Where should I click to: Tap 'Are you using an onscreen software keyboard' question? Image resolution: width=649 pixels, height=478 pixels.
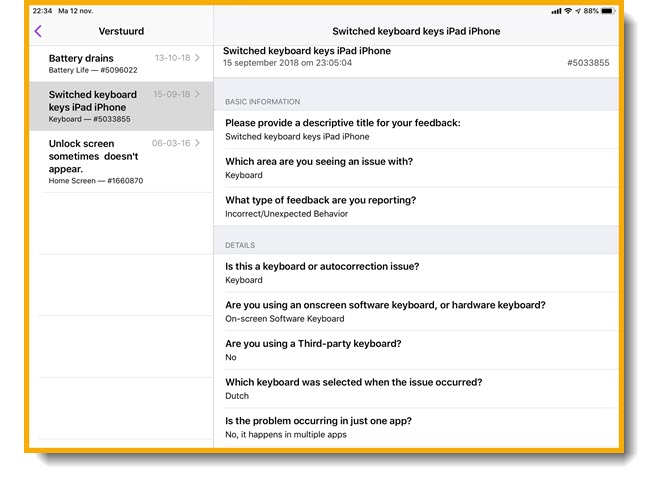pyautogui.click(x=385, y=305)
